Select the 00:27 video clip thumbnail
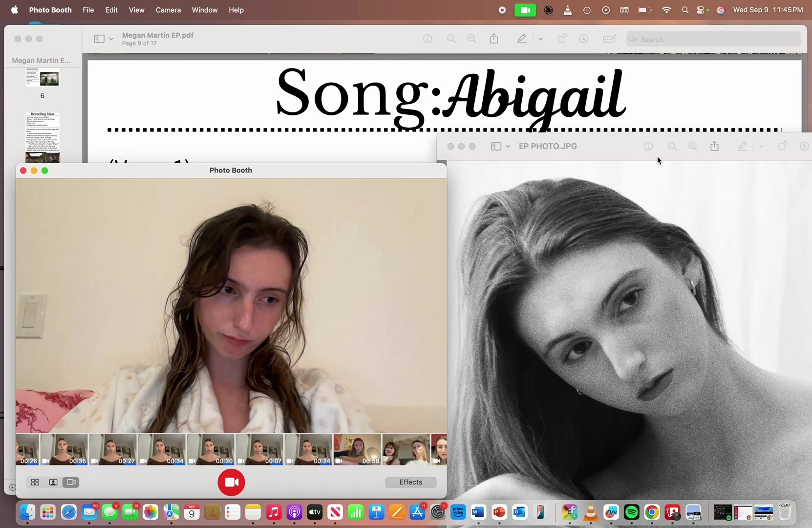 (x=113, y=449)
